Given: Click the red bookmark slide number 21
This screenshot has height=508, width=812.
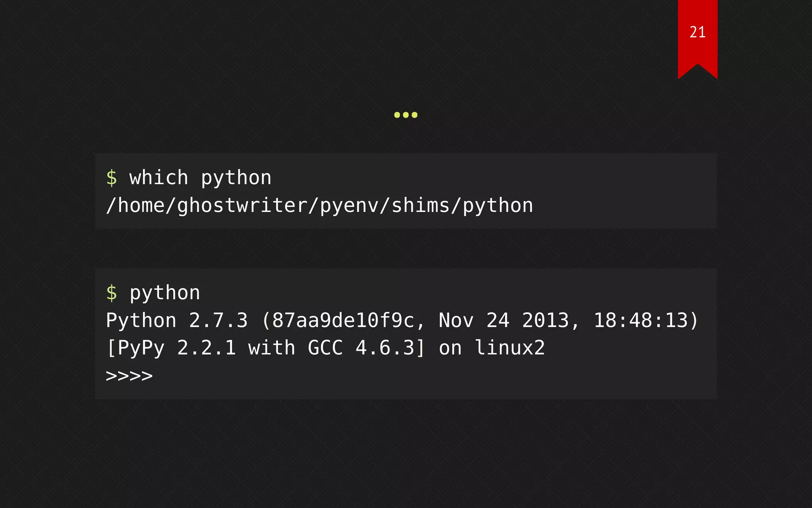Looking at the screenshot, I should point(697,33).
